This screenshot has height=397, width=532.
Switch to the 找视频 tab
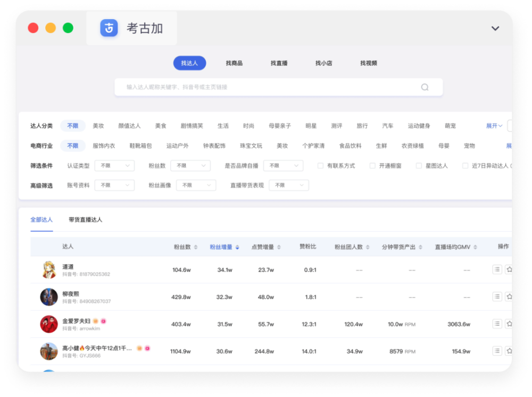click(x=369, y=63)
